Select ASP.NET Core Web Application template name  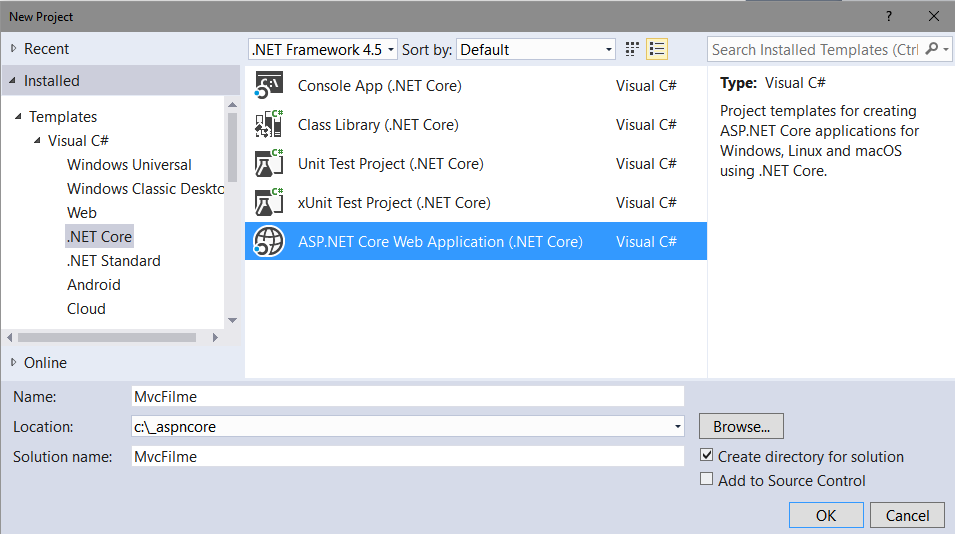(440, 241)
